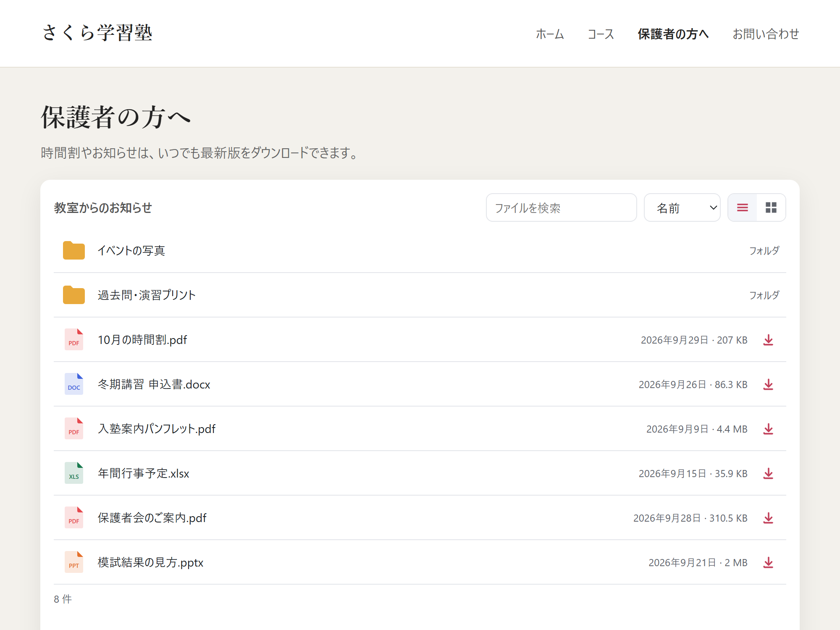840x630 pixels.
Task: Click the 2026年9月15日 · 35.9 KB details
Action: click(693, 474)
